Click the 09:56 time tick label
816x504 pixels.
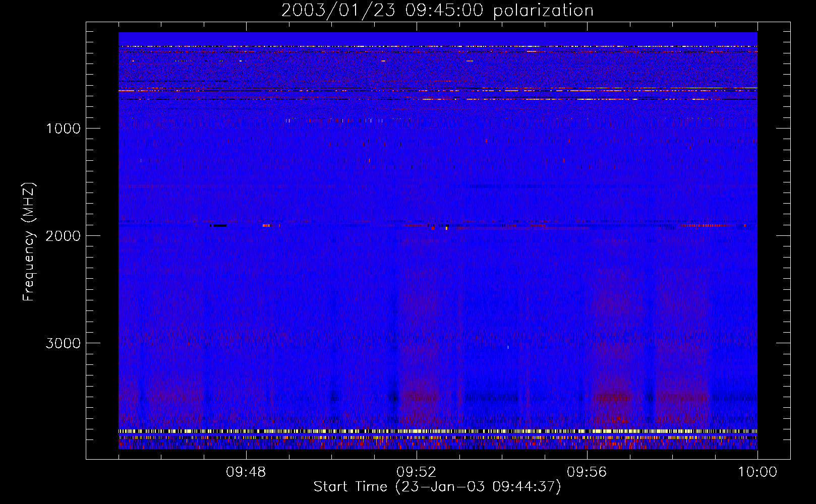click(x=587, y=472)
